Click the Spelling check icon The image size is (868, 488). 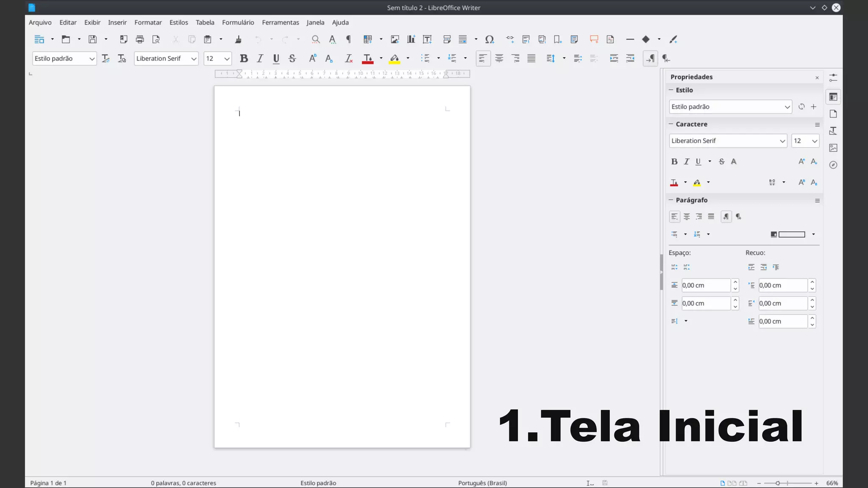coord(332,39)
